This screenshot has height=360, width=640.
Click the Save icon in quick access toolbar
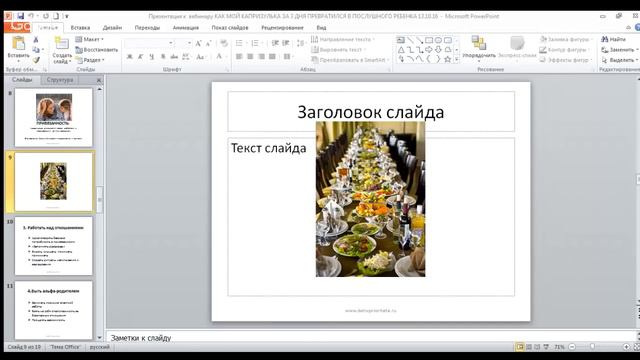[20, 16]
